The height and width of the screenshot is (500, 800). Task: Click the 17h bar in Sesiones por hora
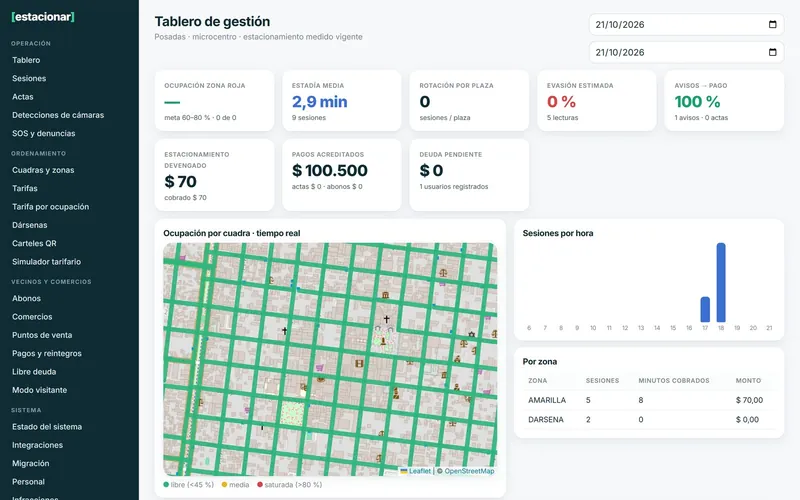point(705,309)
